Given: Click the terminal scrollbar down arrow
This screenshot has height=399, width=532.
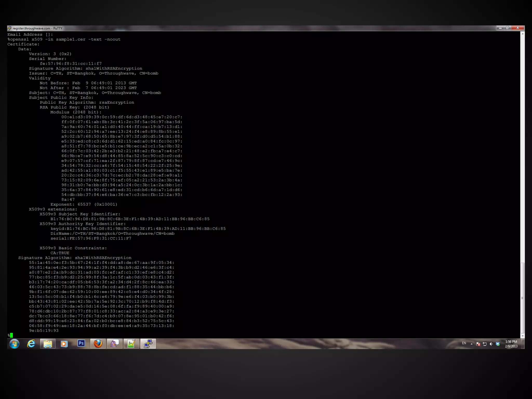Looking at the screenshot, I should [522, 336].
